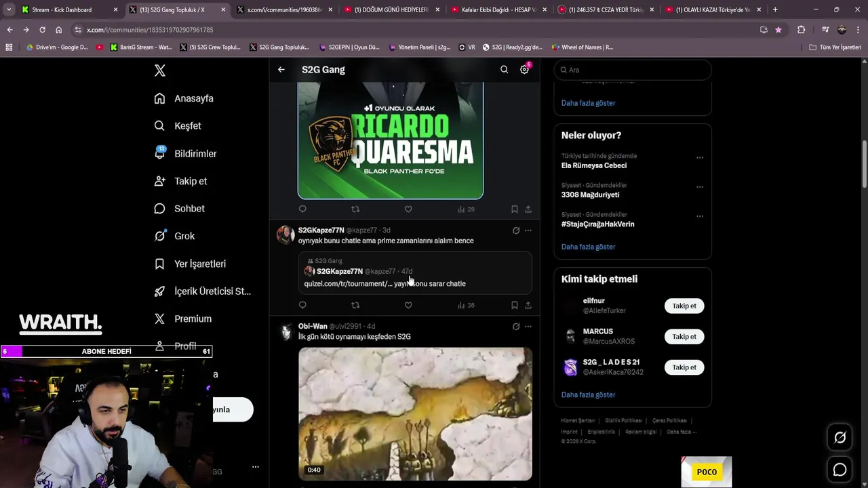
Task: Share the Ricardo Quaresma post
Action: pos(528,209)
